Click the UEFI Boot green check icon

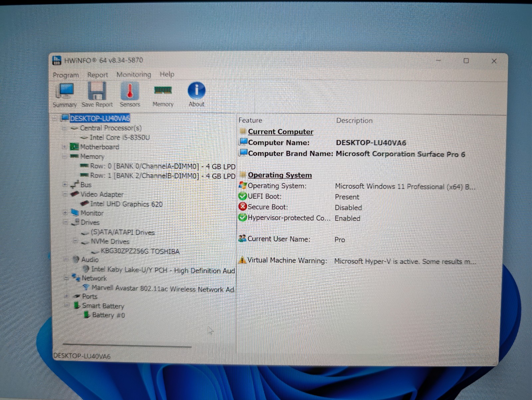point(242,196)
